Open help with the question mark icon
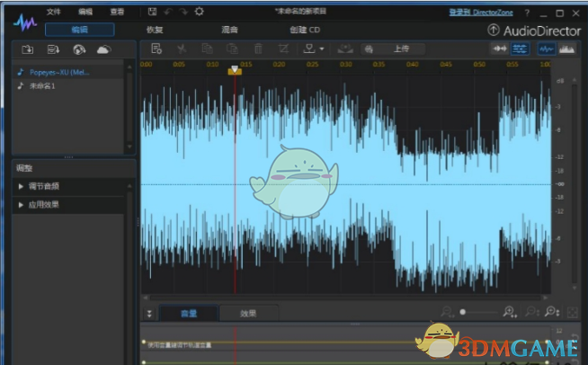This screenshot has width=588, height=365. pos(527,13)
